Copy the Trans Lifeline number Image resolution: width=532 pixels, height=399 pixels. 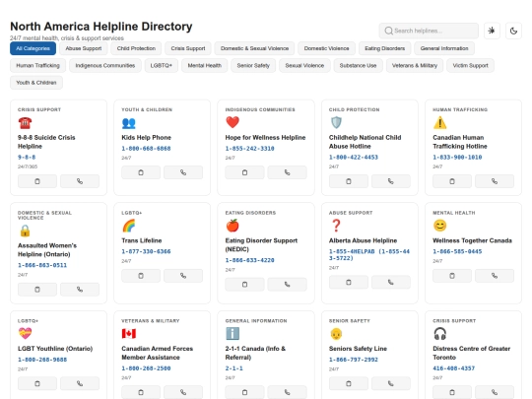pyautogui.click(x=141, y=276)
